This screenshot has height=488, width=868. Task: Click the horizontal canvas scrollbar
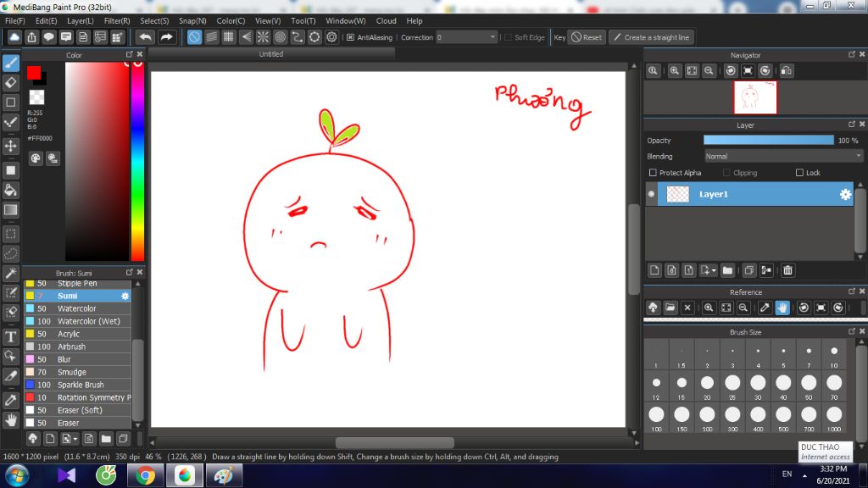coord(394,443)
